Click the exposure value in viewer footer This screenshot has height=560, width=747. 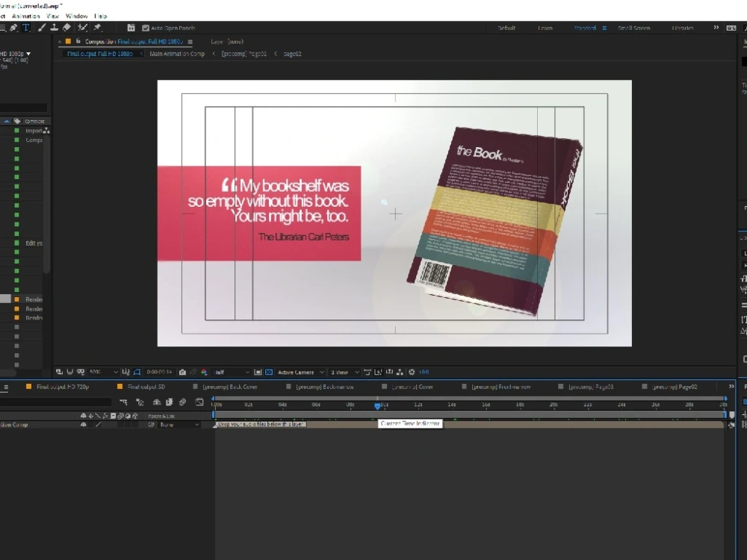[424, 372]
